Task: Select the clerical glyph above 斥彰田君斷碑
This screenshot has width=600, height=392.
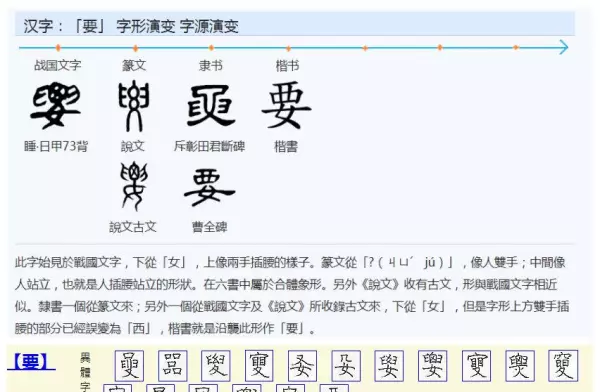Action: [x=210, y=106]
